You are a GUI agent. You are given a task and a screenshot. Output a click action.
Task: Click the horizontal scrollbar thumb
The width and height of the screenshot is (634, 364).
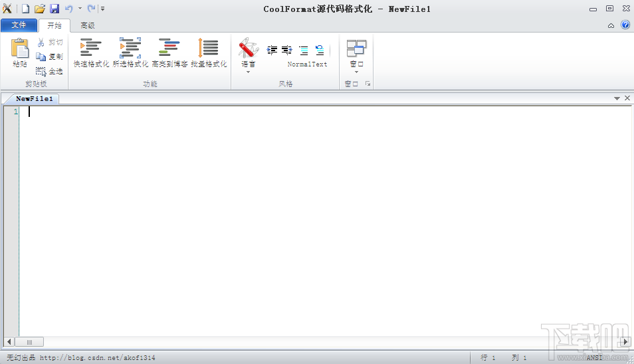29,342
